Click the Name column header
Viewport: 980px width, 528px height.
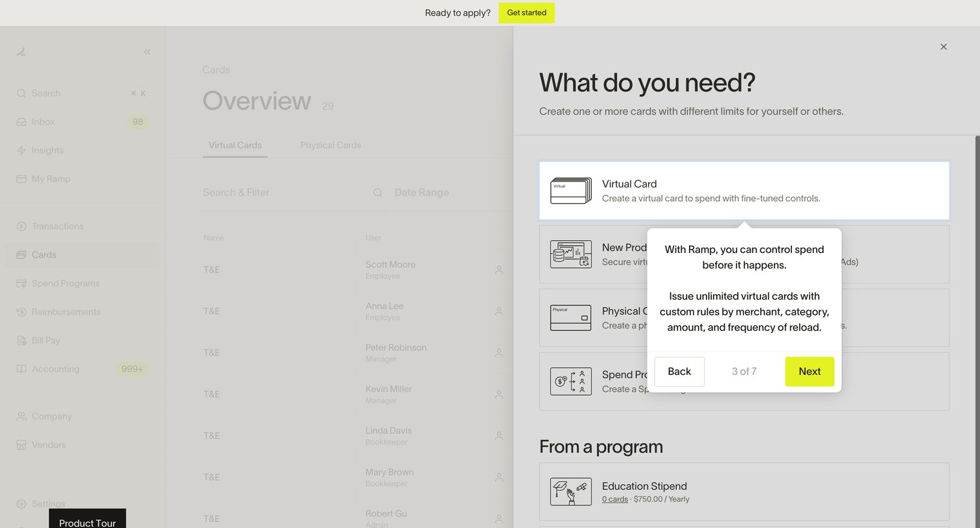click(214, 238)
